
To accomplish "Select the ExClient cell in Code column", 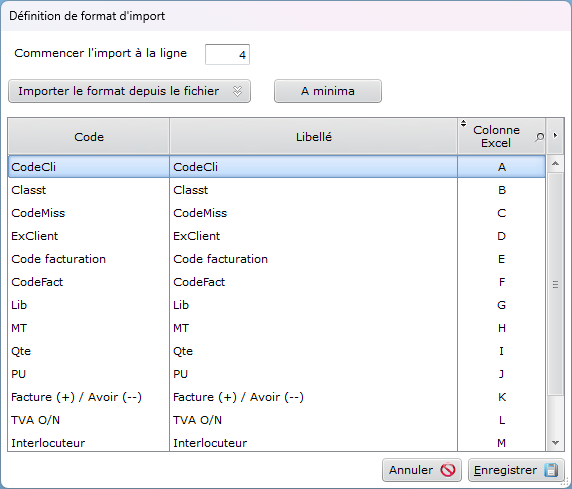I will (89, 236).
